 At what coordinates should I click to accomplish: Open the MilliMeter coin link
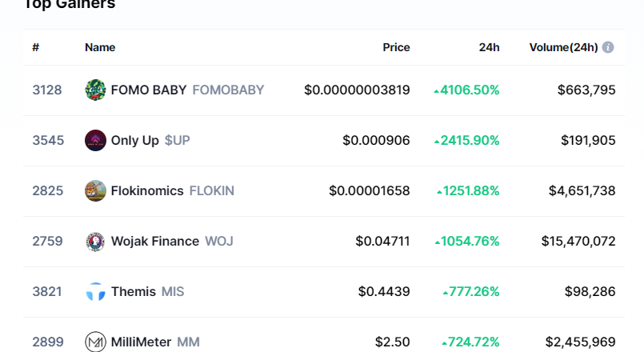(141, 342)
